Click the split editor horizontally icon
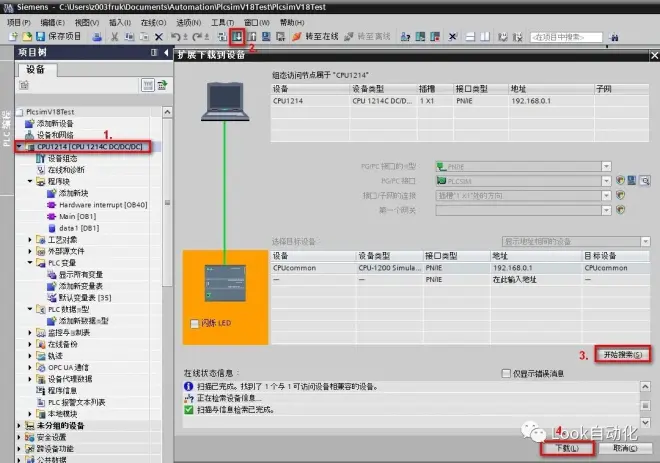Viewport: 660px width, 463px height. 470,37
